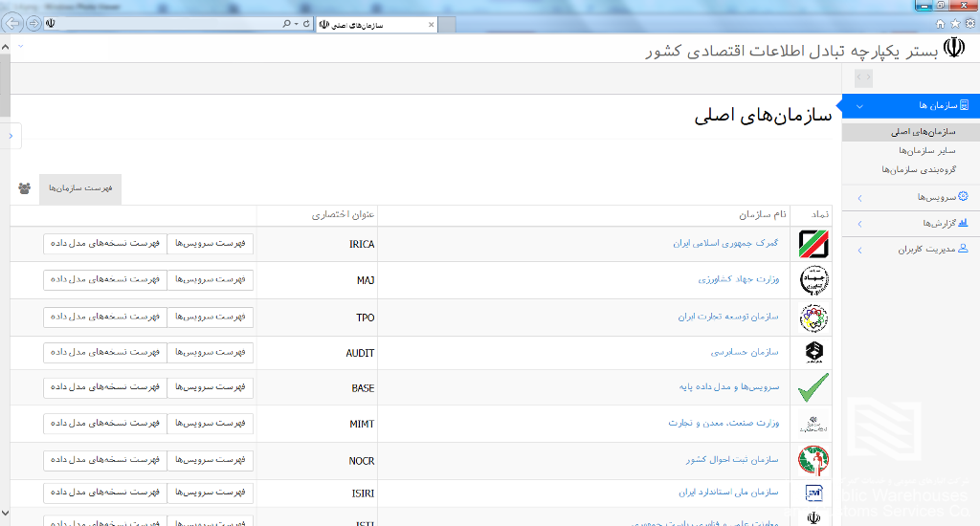980x526 pixels.
Task: Click فهرست سرویس‌ها button for IRICA row
Action: click(211, 244)
